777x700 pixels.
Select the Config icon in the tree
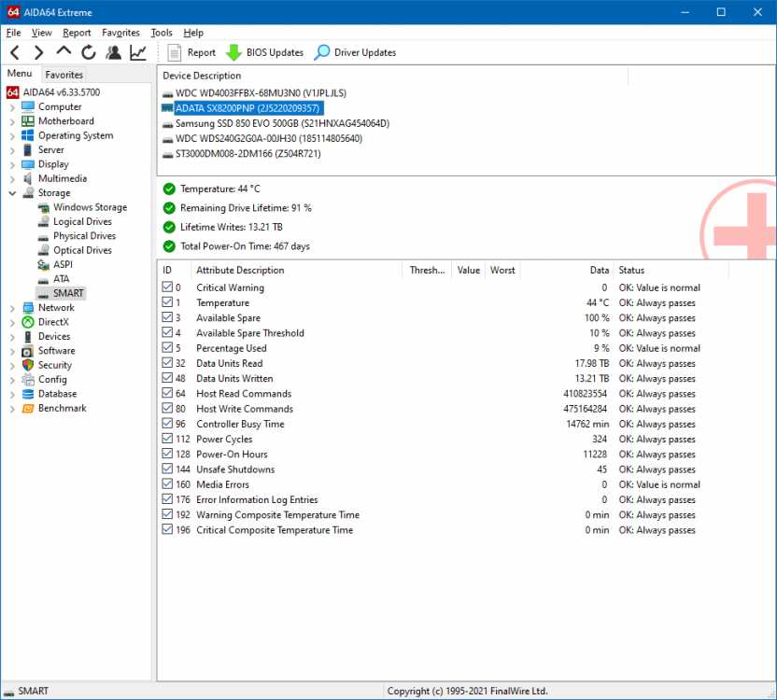[x=28, y=380]
